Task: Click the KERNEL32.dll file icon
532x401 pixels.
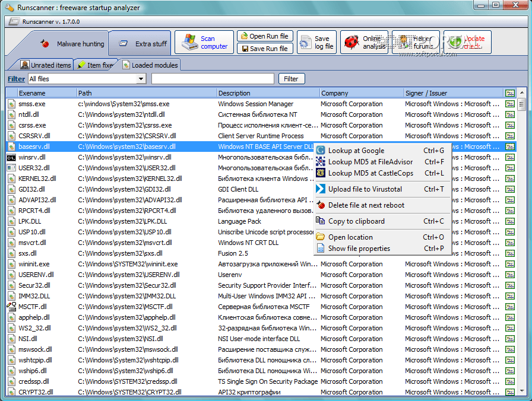Action: [11, 179]
